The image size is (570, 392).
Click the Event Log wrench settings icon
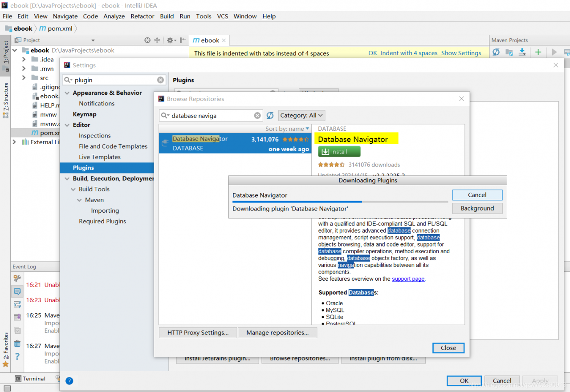17,279
